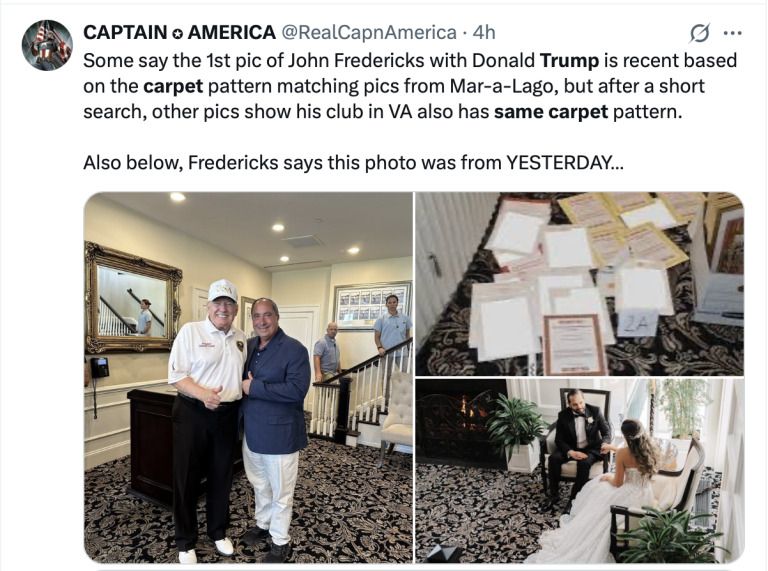Open the Grok slashed-circle icon
The height and width of the screenshot is (571, 768).
pos(700,33)
